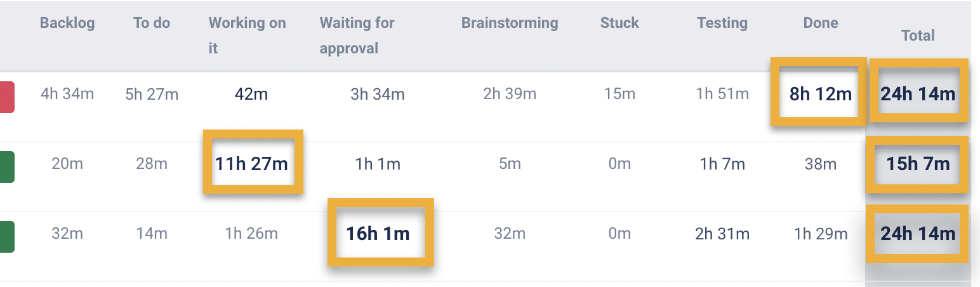Click the 15h 7m Total cell
The width and height of the screenshot is (980, 287).
pyautogui.click(x=918, y=164)
